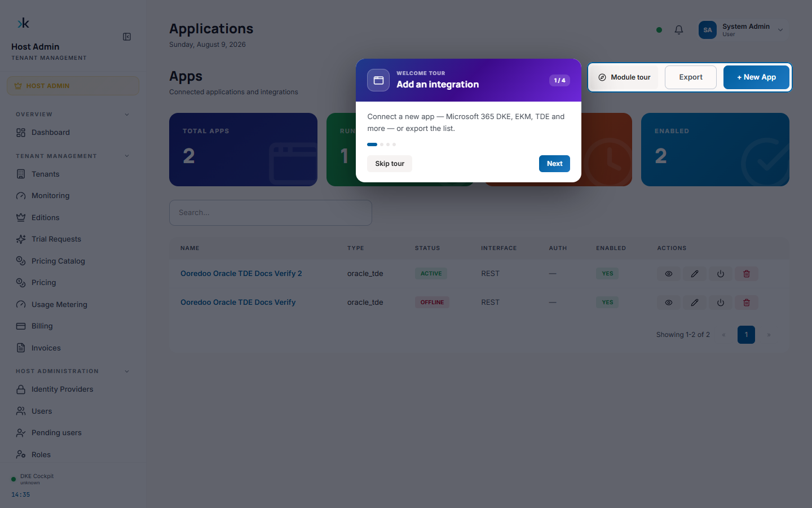Screen dimensions: 812x508
Task: Navigate to Editions
Action: tap(73, 218)
